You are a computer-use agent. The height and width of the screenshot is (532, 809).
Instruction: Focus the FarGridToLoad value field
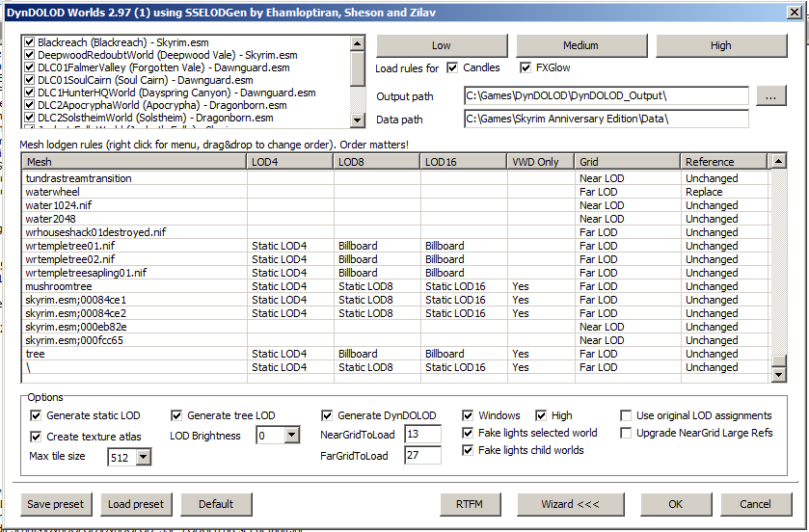[x=422, y=455]
